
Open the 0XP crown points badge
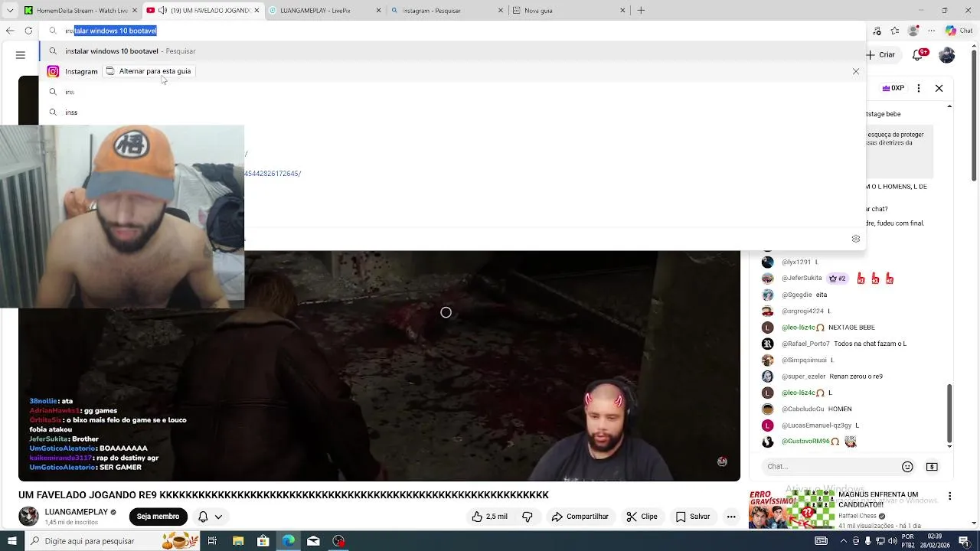point(893,88)
